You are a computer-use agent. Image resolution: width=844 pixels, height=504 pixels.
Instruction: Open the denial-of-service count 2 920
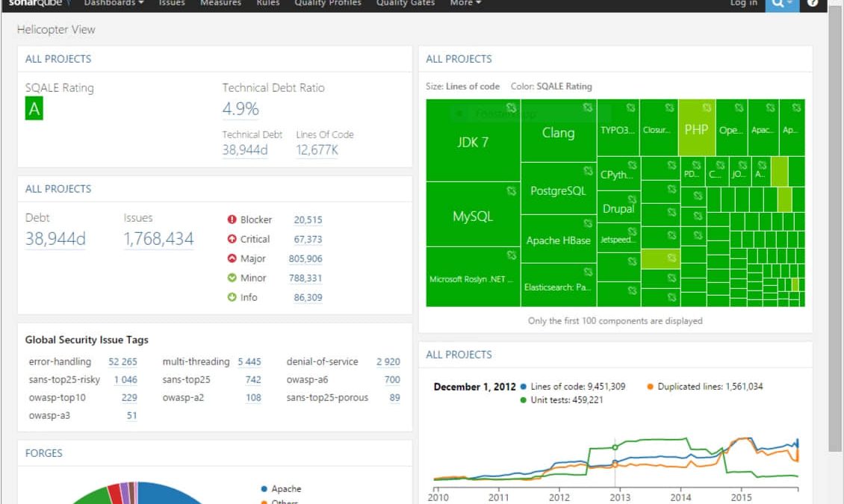pyautogui.click(x=388, y=362)
